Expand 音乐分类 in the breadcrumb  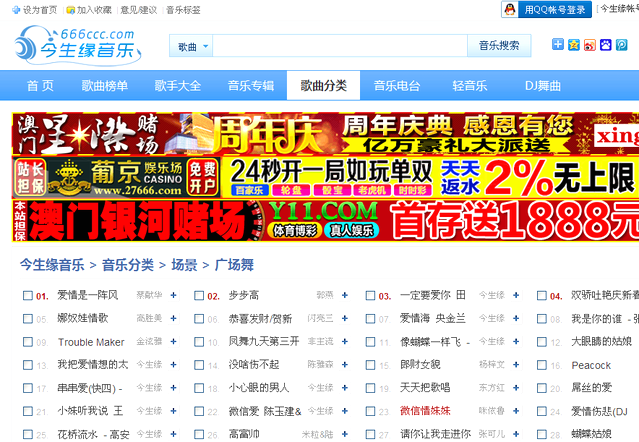pos(127,265)
